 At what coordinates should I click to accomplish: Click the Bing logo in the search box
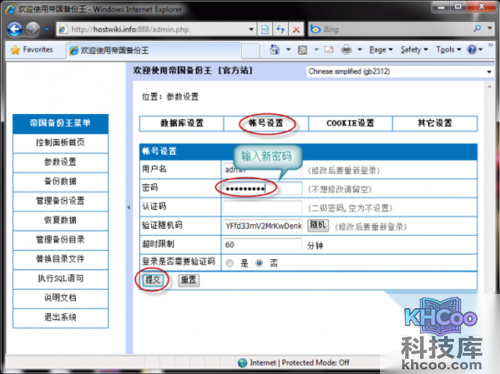(x=315, y=29)
